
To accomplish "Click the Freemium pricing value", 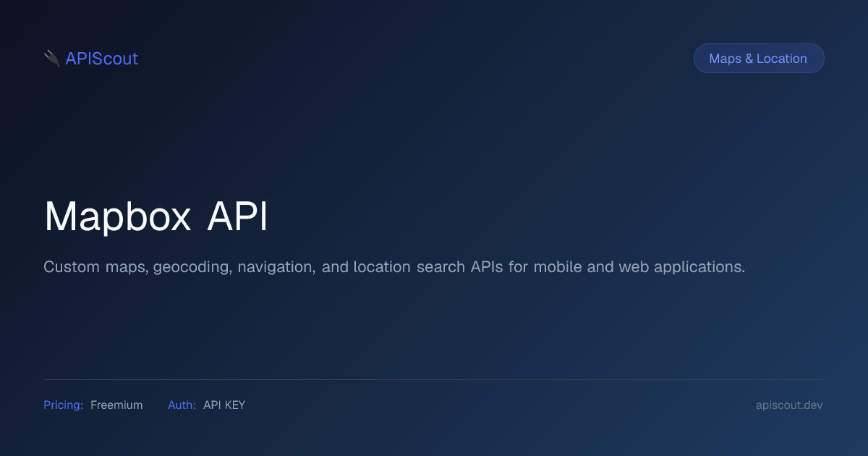I will (x=116, y=405).
